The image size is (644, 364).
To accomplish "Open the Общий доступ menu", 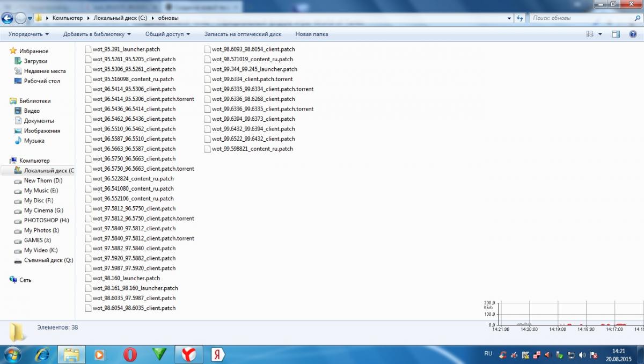I will coord(168,34).
